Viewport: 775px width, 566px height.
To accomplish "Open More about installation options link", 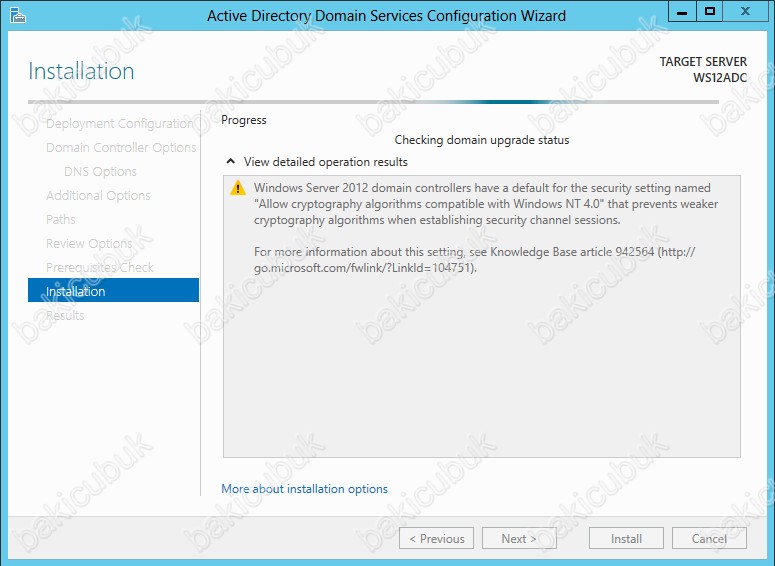I will [x=304, y=489].
